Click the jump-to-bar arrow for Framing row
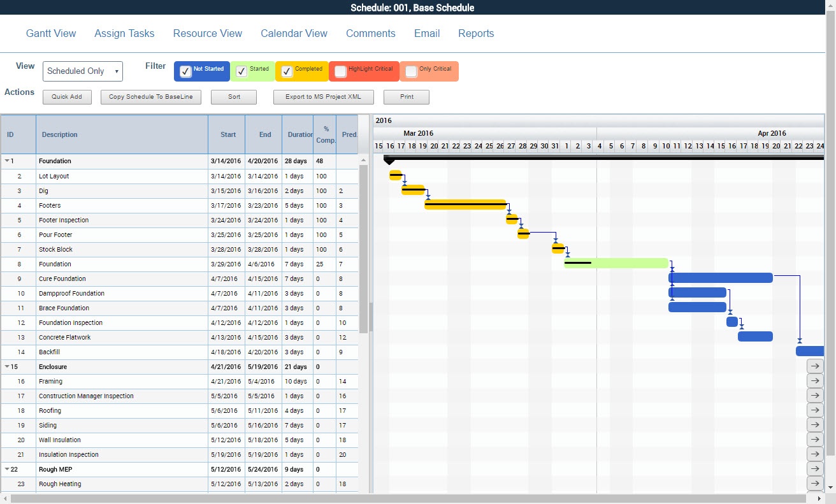 [815, 380]
